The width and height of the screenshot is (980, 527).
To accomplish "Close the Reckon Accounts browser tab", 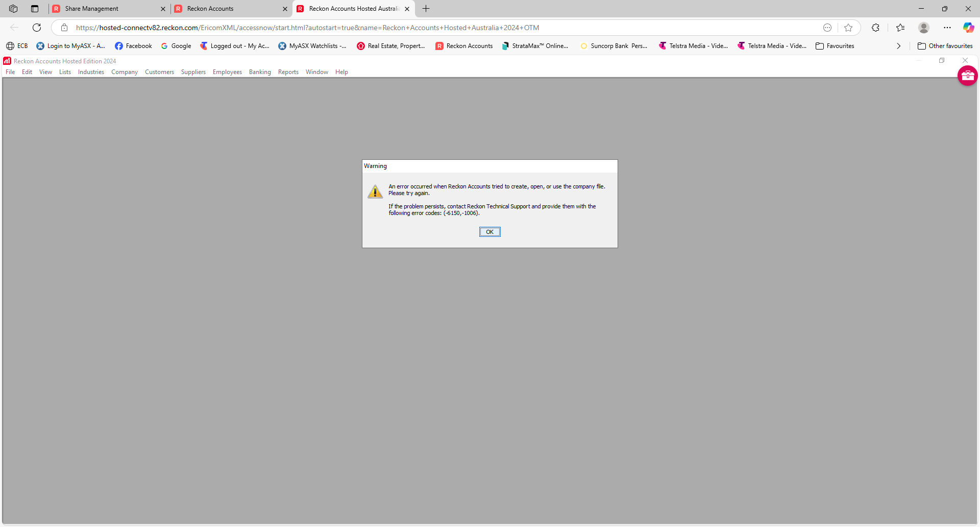I will (285, 9).
